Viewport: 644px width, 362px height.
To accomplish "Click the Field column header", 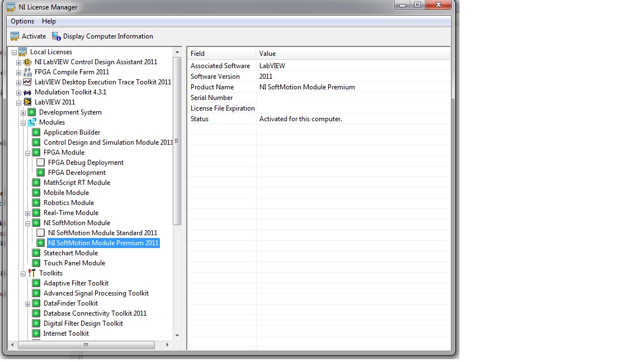I will tap(222, 54).
